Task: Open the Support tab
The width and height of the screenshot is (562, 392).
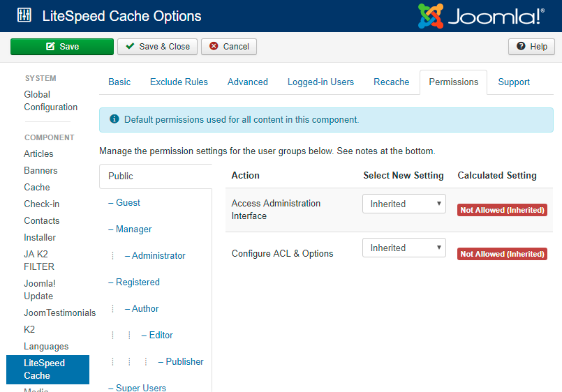Action: pos(514,82)
